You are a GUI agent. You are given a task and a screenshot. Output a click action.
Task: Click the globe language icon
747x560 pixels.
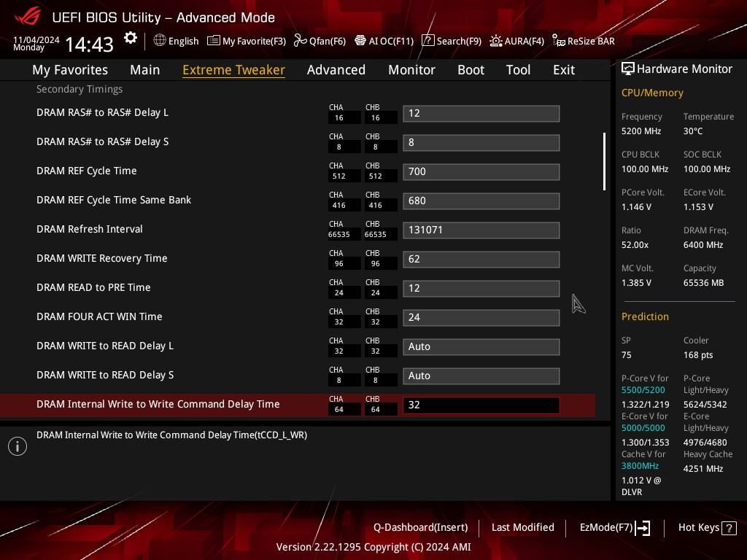160,41
